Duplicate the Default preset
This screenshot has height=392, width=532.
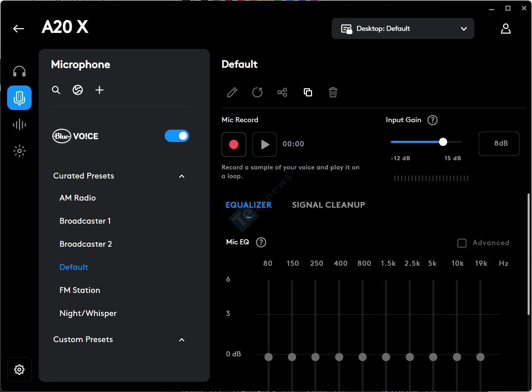coord(308,92)
